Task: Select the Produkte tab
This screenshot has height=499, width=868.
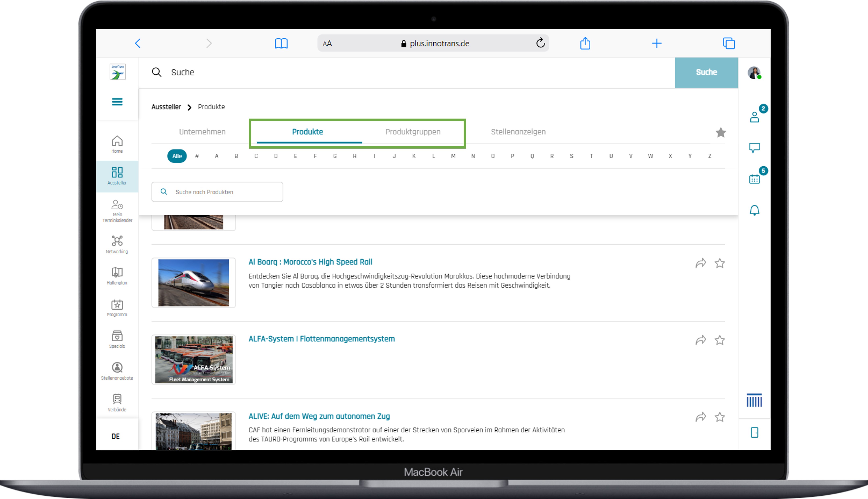Action: click(307, 132)
